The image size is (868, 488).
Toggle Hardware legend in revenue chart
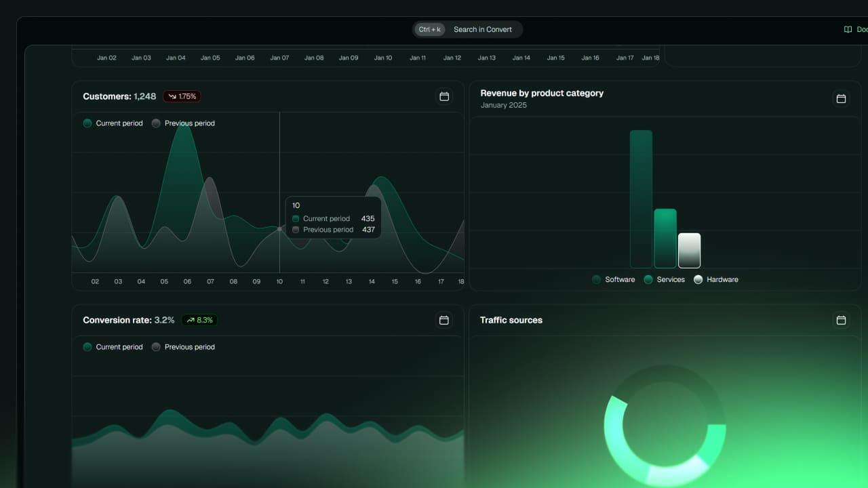[x=716, y=279]
